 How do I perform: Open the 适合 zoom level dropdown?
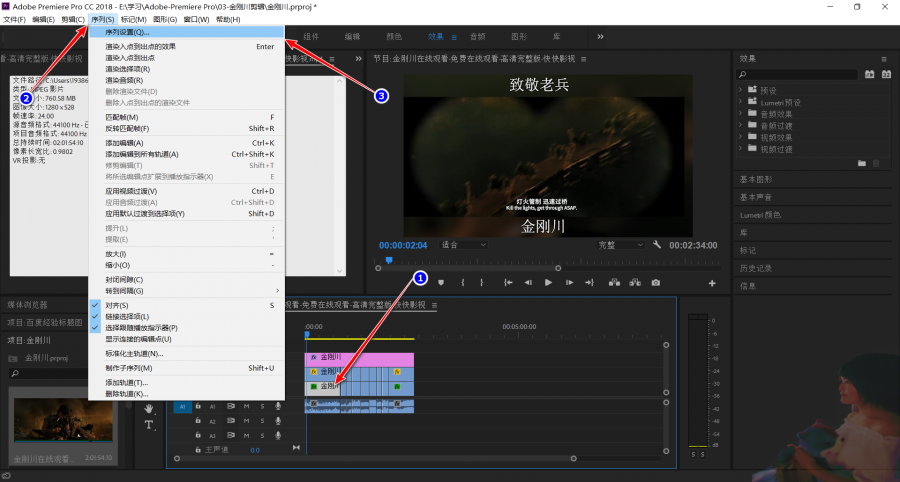[x=463, y=245]
